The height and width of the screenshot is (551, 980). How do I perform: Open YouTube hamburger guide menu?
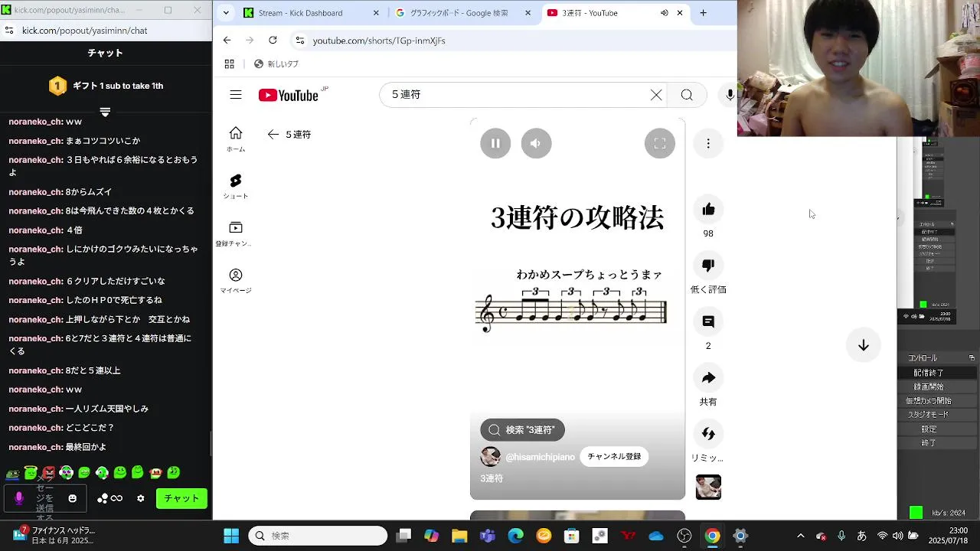point(236,95)
